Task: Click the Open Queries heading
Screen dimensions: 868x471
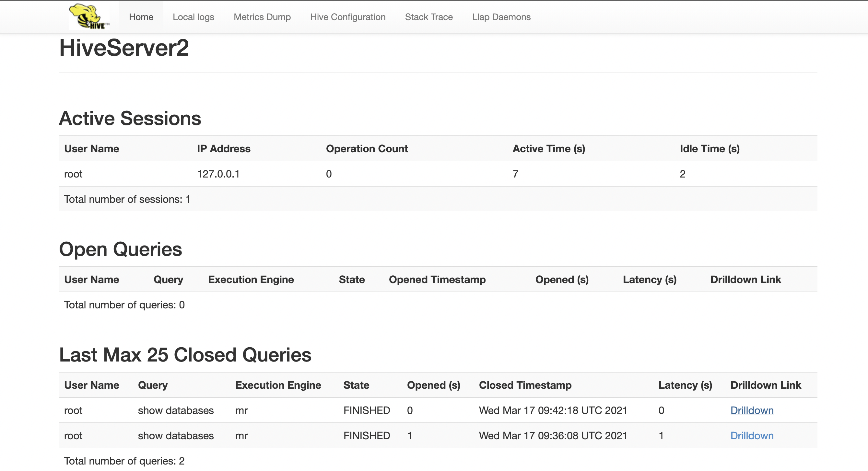Action: coord(120,249)
